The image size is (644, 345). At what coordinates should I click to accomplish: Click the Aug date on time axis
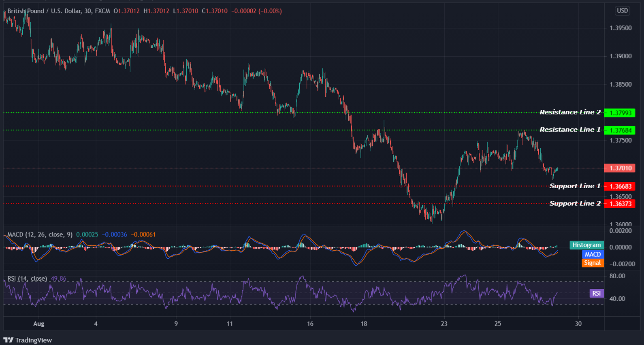pyautogui.click(x=38, y=324)
